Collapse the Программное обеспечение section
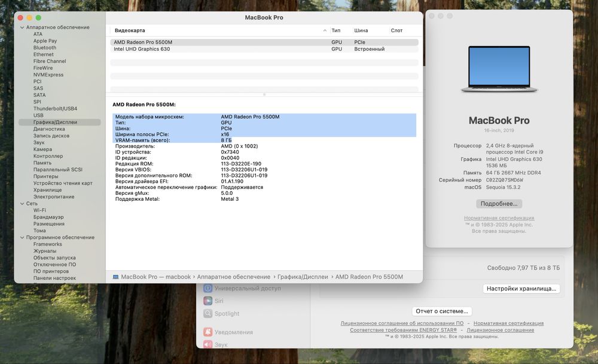 (22, 237)
